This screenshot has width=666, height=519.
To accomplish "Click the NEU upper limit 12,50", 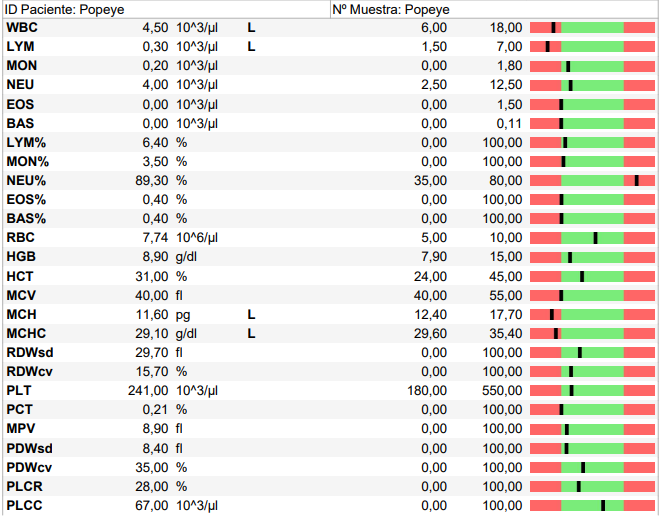I will point(504,84).
